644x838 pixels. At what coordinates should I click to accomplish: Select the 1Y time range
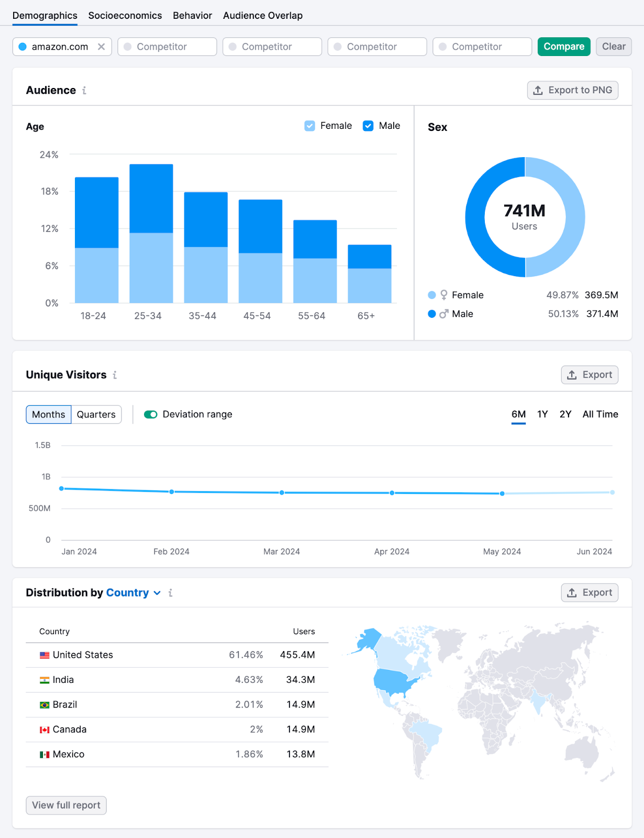[x=542, y=414]
